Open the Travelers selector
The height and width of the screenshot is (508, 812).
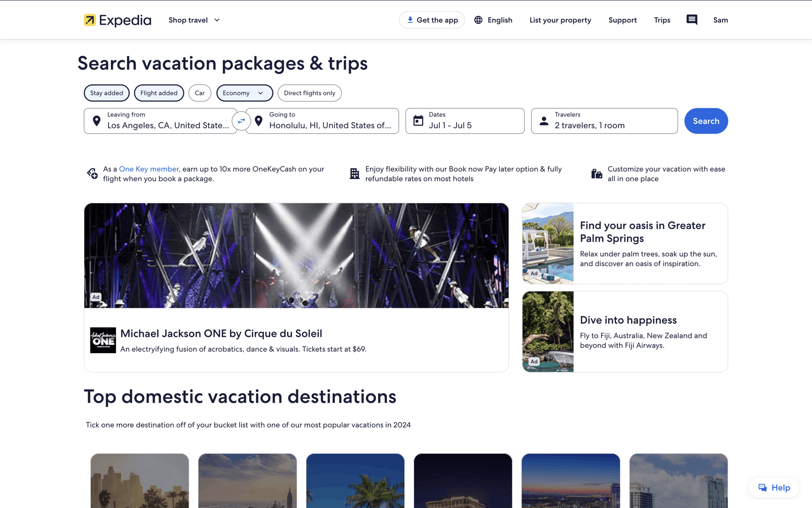(604, 121)
